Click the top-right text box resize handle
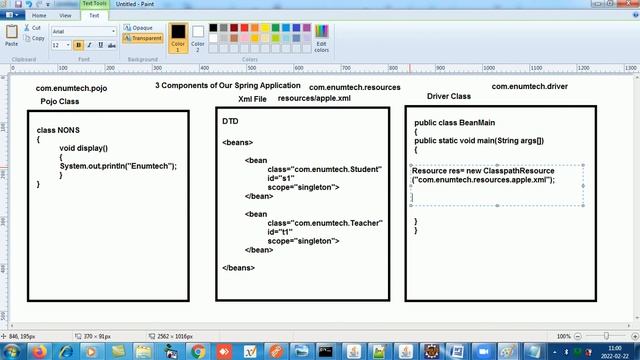This screenshot has width=640, height=360. click(x=583, y=165)
